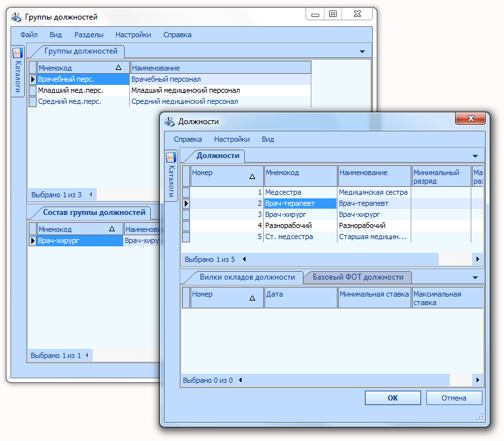504x441 pixels.
Task: Open the Разделы menu
Action: click(89, 35)
